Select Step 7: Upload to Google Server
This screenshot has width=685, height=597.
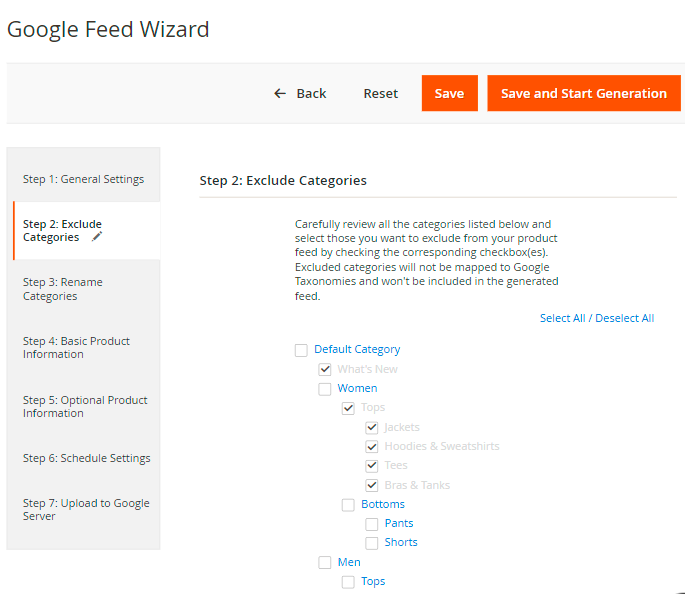point(86,510)
